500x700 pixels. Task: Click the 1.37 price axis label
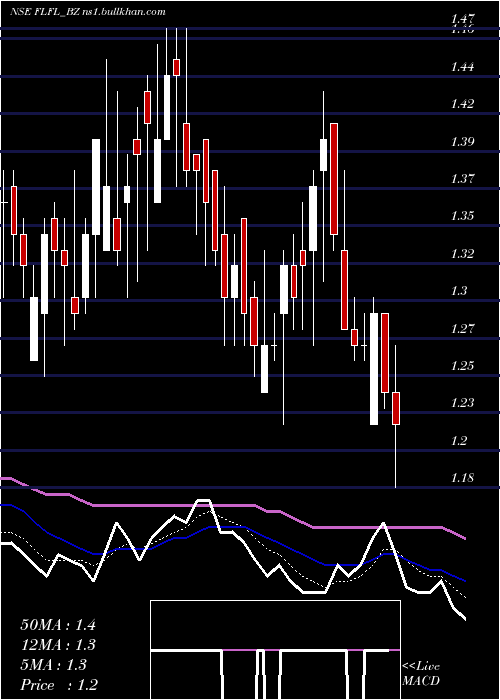pyautogui.click(x=462, y=179)
